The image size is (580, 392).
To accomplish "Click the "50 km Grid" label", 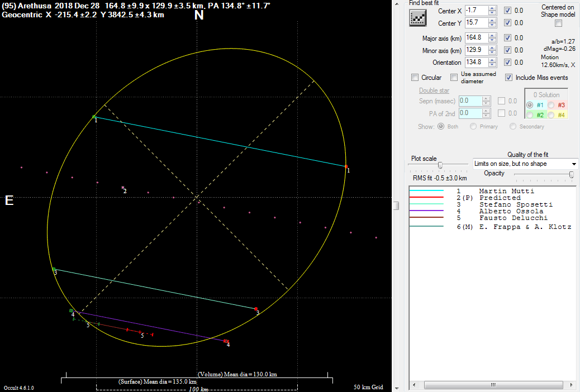I will (368, 387).
